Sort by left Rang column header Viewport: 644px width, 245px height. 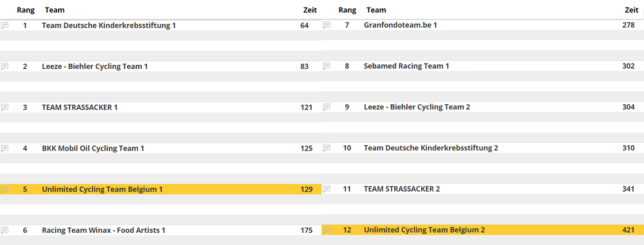coord(26,10)
